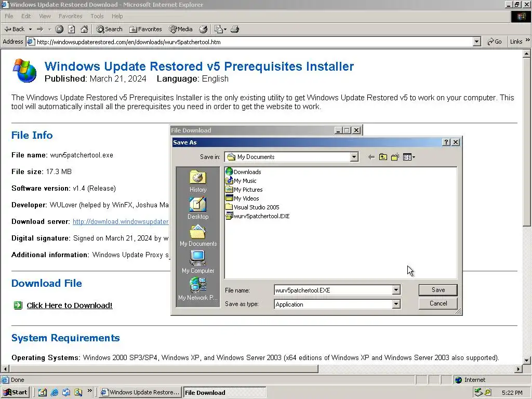The height and width of the screenshot is (399, 532).
Task: Select My Documents in the places bar
Action: [198, 235]
